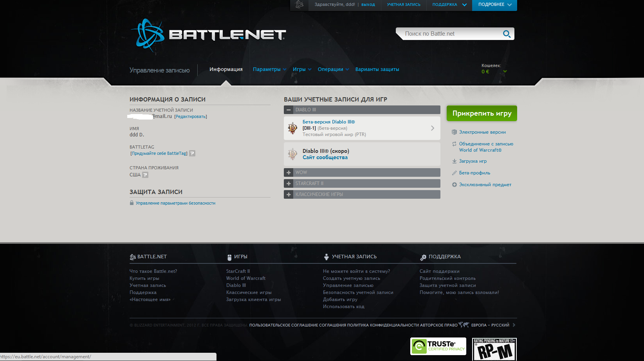Click the lock icon under Защита записи

coord(132,203)
